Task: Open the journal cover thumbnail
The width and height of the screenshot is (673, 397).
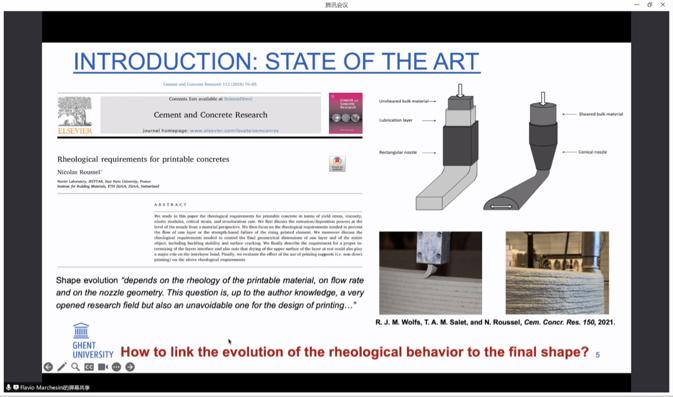Action: coord(346,113)
